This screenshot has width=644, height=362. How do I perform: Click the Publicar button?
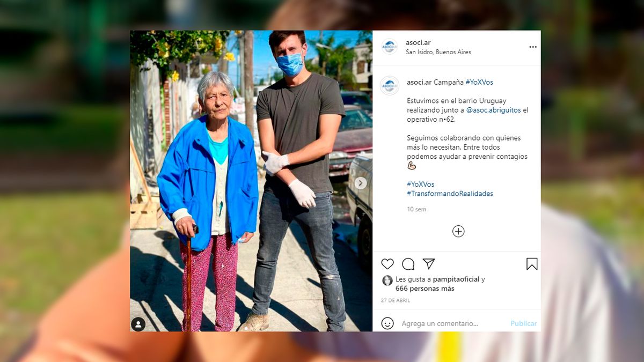click(523, 323)
